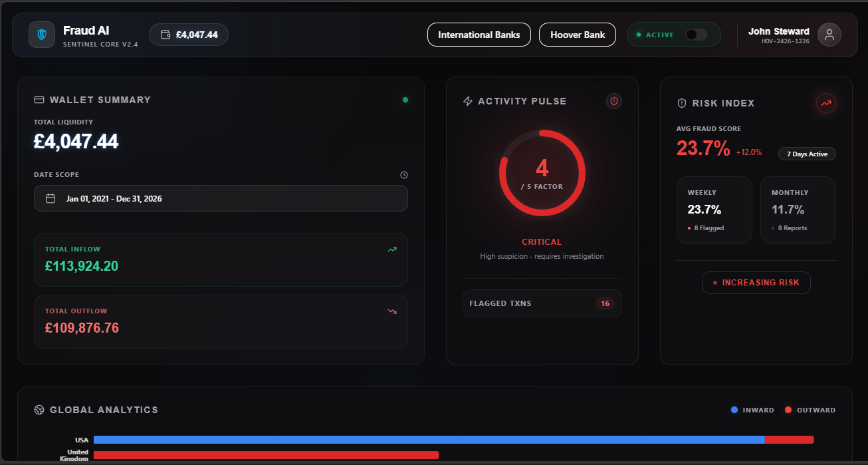Click the green trend arrow in Total Inflow
Screen dimensions: 868x465
click(392, 249)
